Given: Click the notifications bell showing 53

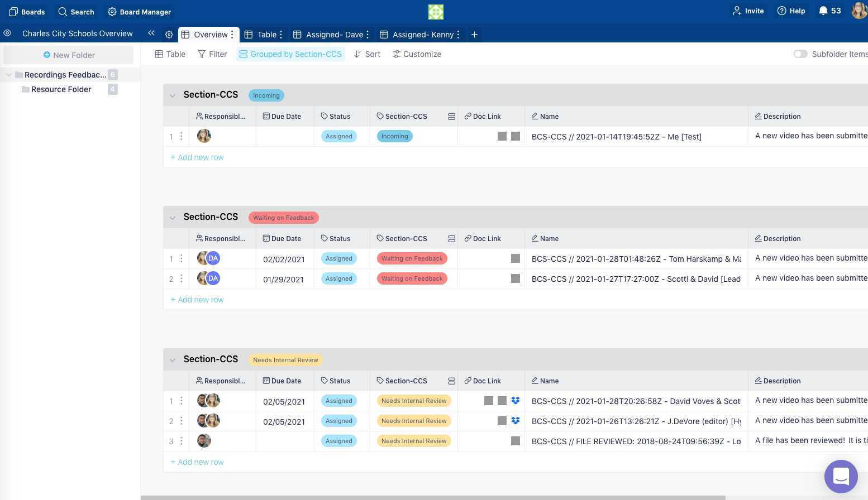Looking at the screenshot, I should point(822,11).
